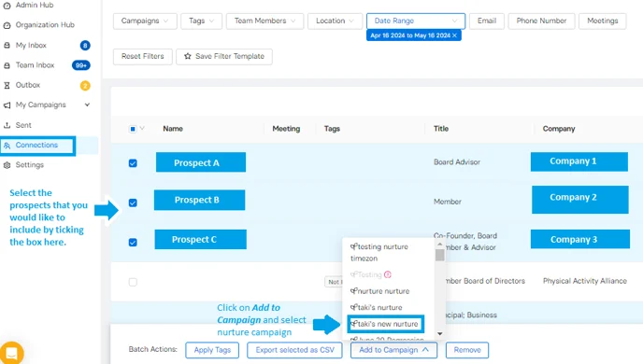Open select-all options arrow in table header

pyautogui.click(x=142, y=128)
